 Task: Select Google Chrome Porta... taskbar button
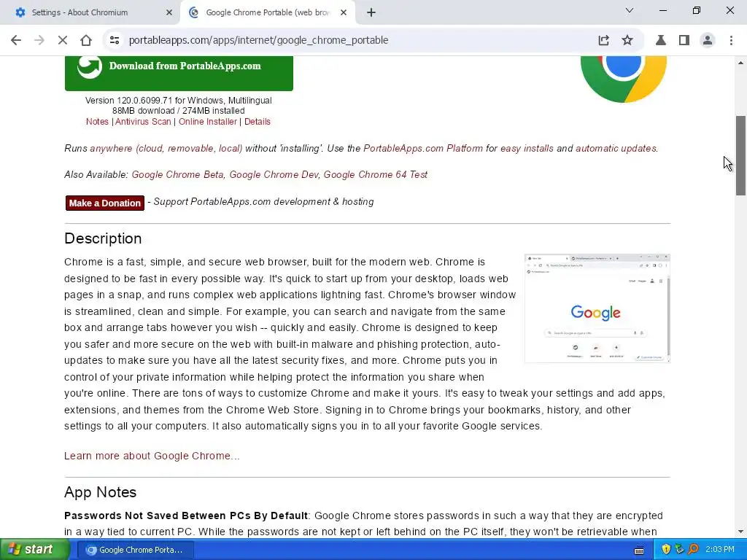[135, 550]
